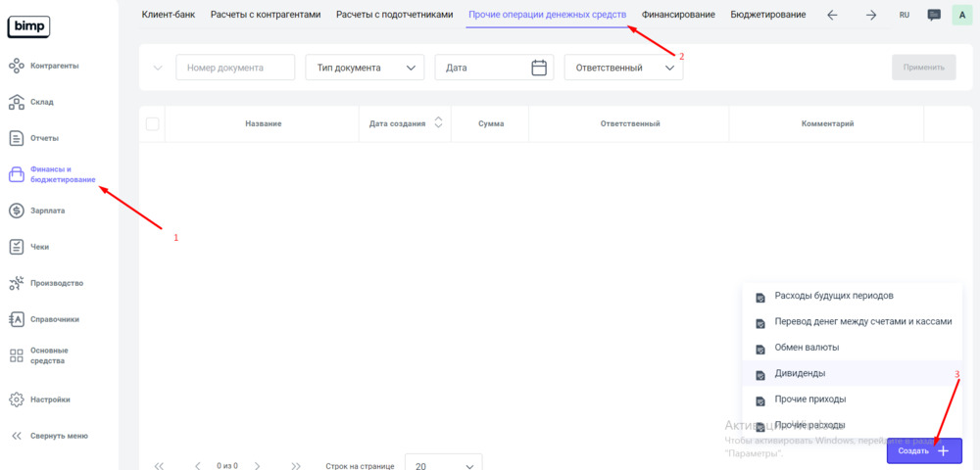Open the calendar picker in Дата field
Viewport: 980px width, 470px height.
pyautogui.click(x=538, y=68)
